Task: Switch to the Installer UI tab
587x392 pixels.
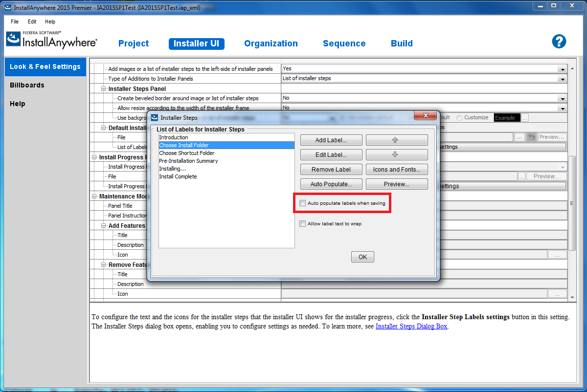Action: [x=196, y=44]
